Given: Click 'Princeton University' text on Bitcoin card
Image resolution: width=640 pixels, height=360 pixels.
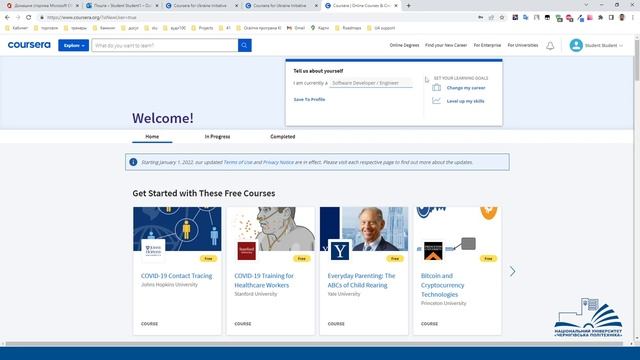Looking at the screenshot, I should coord(443,303).
